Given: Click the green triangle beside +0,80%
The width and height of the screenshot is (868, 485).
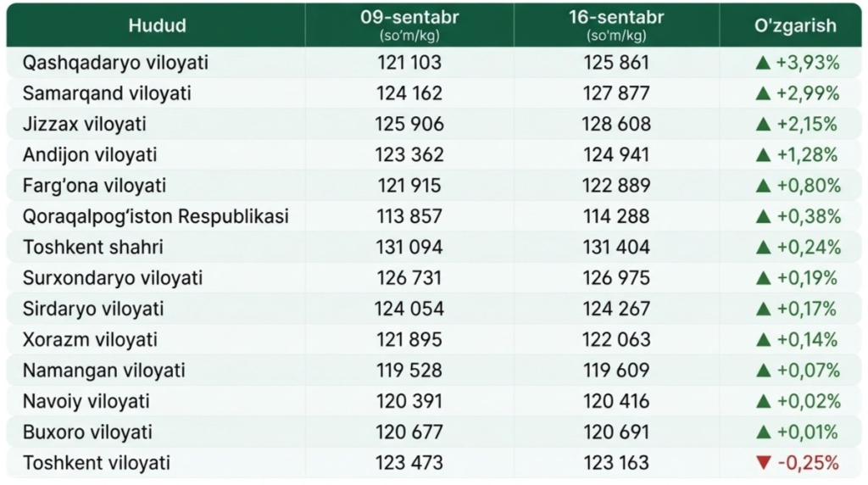Looking at the screenshot, I should 763,186.
